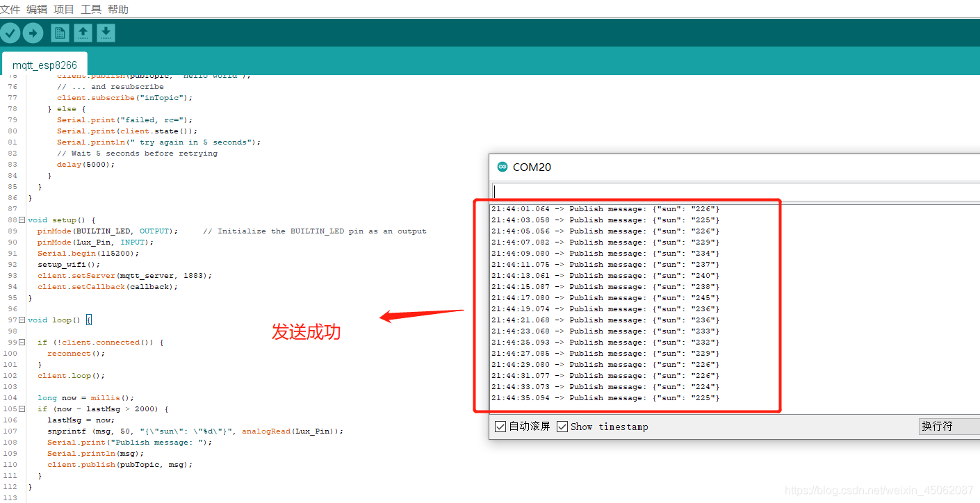
Task: Select the mqtt_esp8266 sketch tab
Action: click(x=44, y=65)
